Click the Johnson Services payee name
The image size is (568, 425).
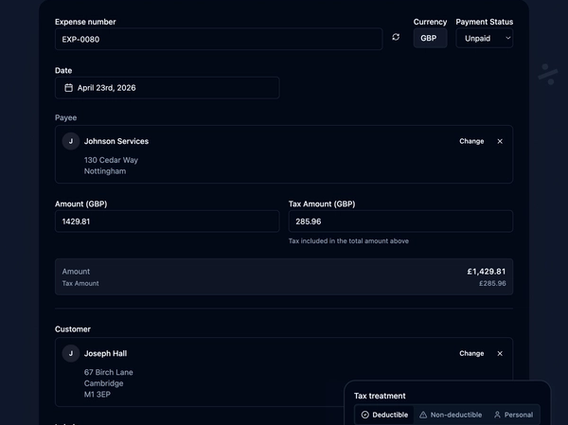(x=116, y=141)
